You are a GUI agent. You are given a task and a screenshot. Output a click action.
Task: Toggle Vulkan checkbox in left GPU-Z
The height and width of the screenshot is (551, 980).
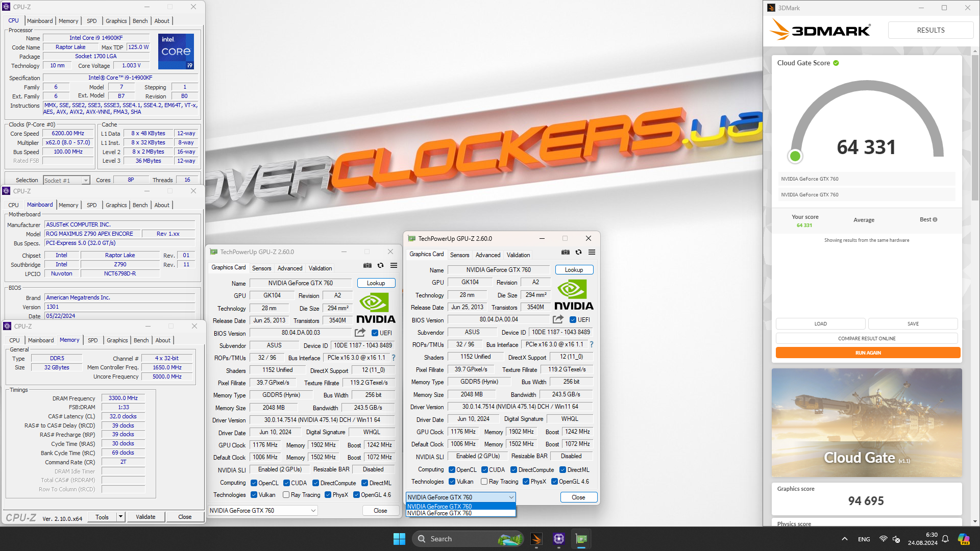tap(254, 495)
